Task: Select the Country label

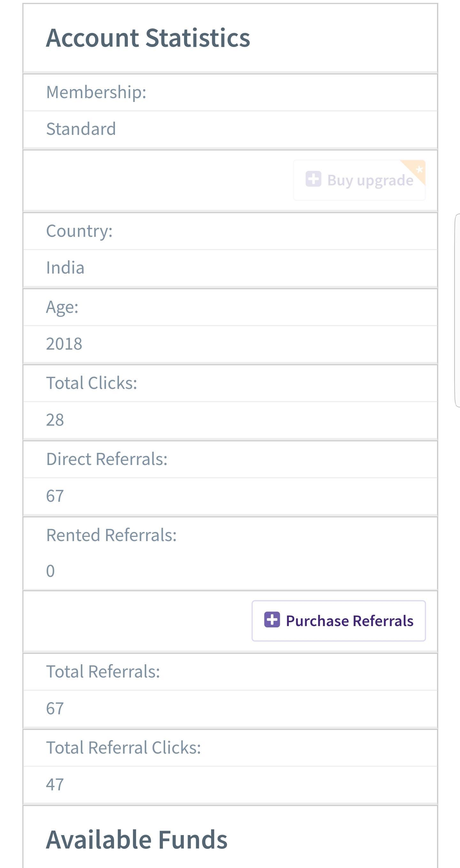Action: point(79,231)
